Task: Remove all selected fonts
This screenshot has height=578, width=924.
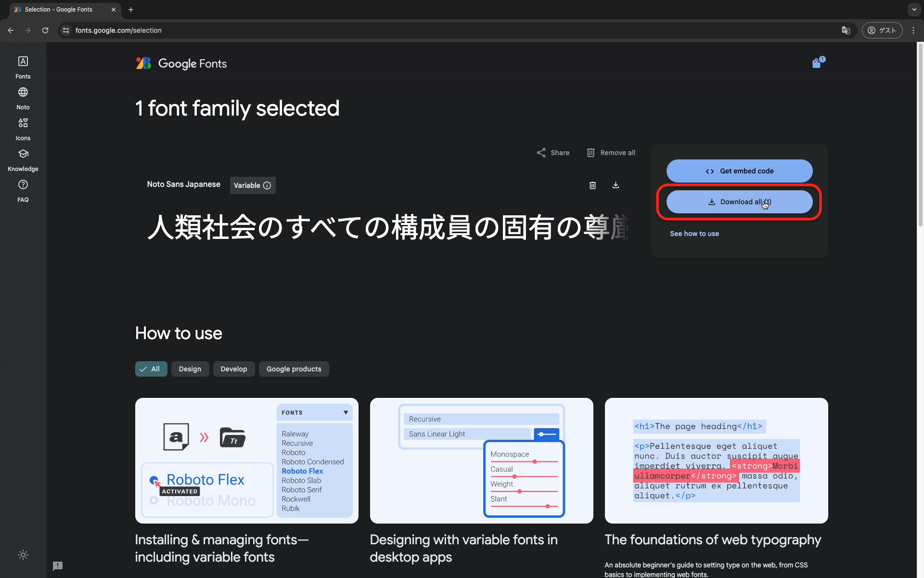Action: pyautogui.click(x=611, y=153)
